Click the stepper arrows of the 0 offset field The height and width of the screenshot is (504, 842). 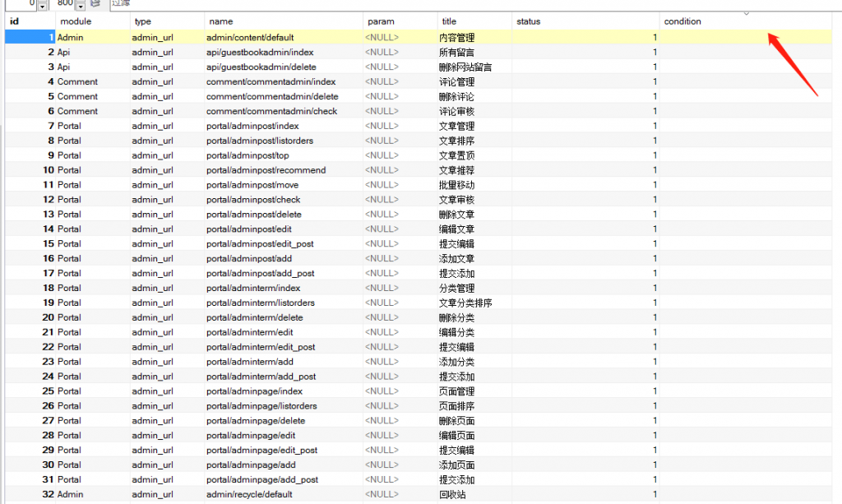[x=43, y=5]
